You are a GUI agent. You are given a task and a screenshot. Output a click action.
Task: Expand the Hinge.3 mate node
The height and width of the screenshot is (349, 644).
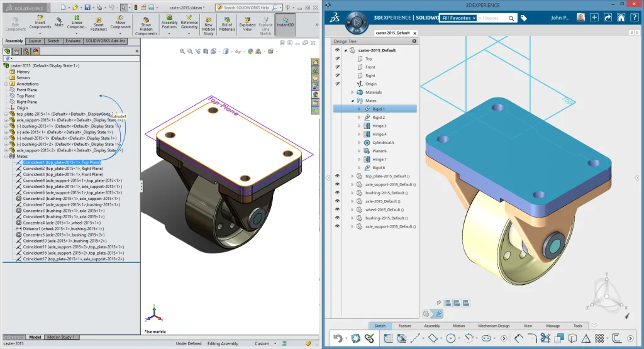coord(358,126)
